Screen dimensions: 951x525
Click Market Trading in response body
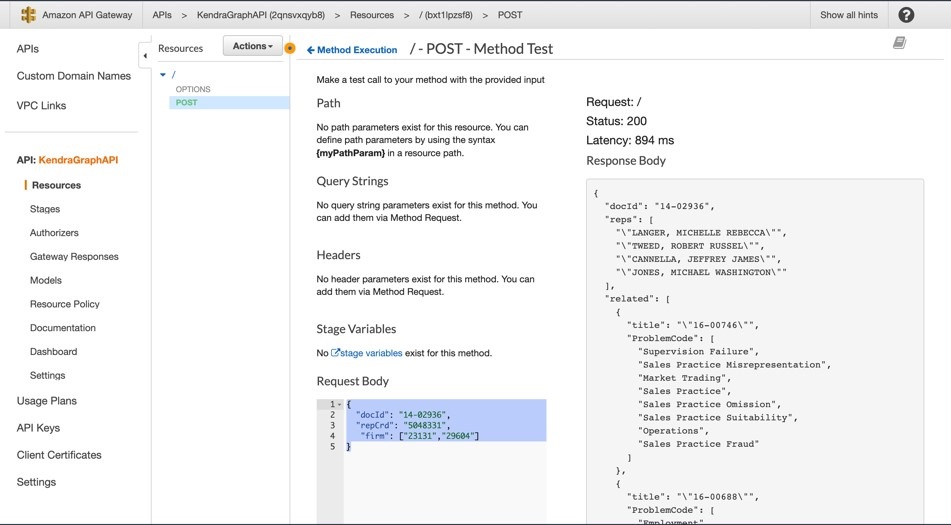coord(684,378)
